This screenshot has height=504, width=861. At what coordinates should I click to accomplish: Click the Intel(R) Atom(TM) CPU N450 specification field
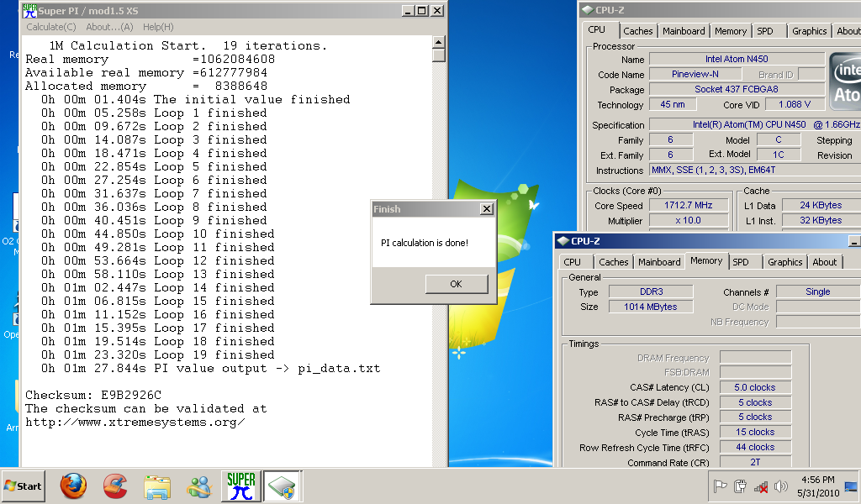tap(756, 124)
